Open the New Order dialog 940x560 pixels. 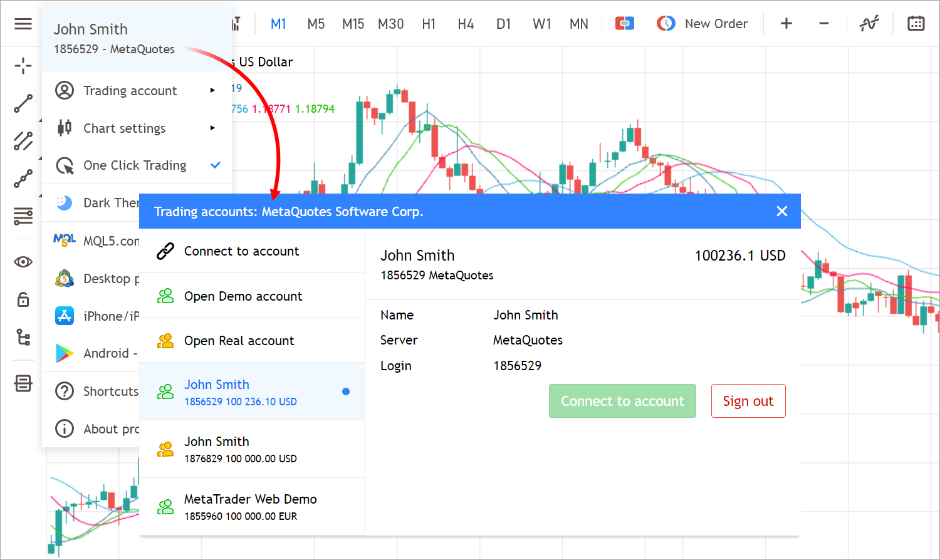716,23
